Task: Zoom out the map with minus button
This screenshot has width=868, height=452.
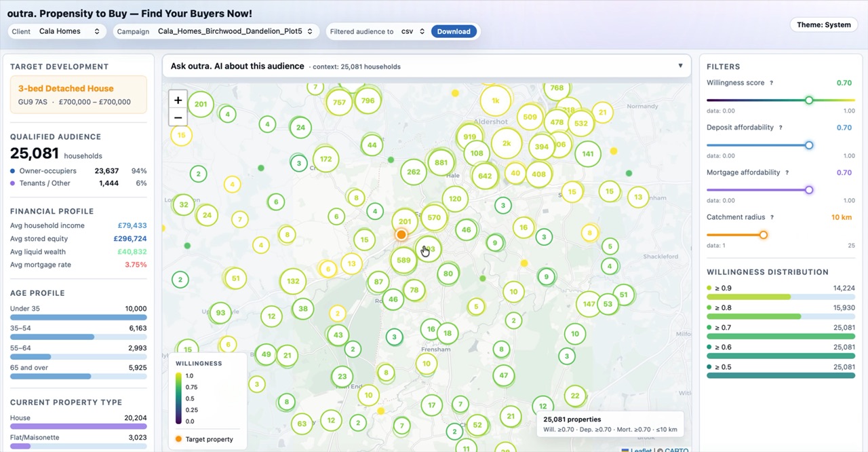Action: [x=178, y=117]
